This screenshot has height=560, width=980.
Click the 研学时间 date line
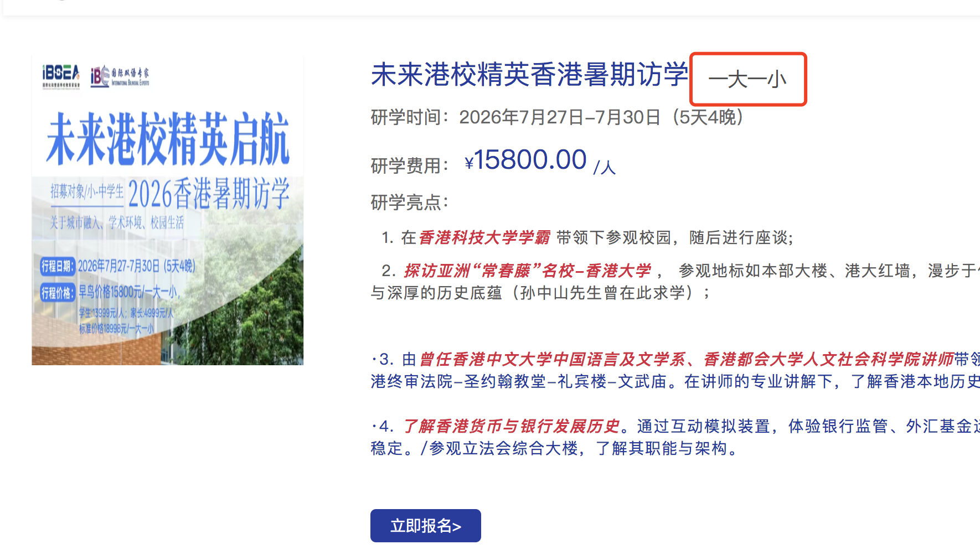coord(557,117)
